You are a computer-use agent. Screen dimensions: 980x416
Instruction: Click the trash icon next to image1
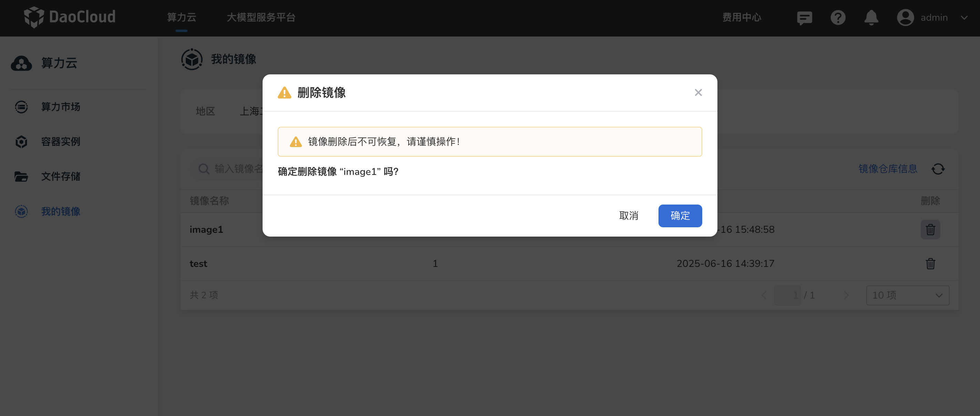pyautogui.click(x=930, y=229)
